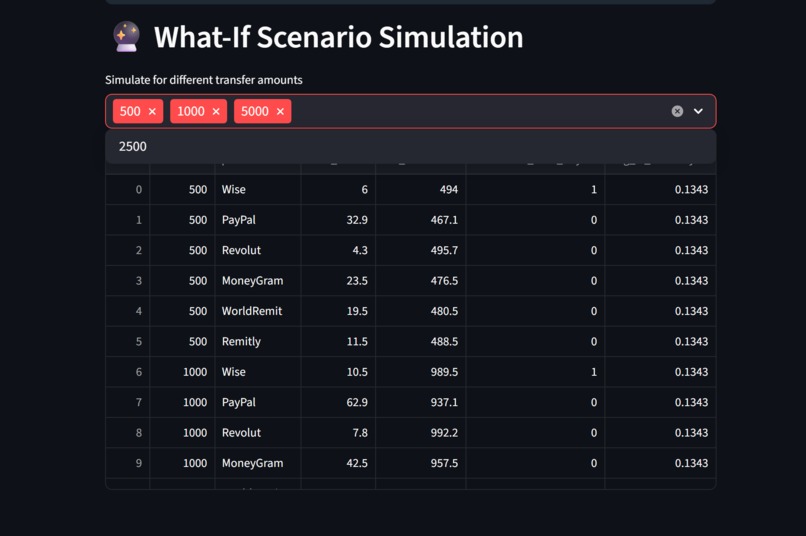
Task: Select the Revolut cell in row 2
Action: point(258,250)
